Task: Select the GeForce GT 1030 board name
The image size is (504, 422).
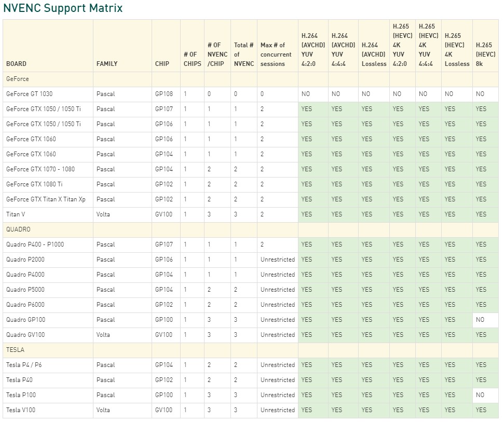Action: coord(29,94)
